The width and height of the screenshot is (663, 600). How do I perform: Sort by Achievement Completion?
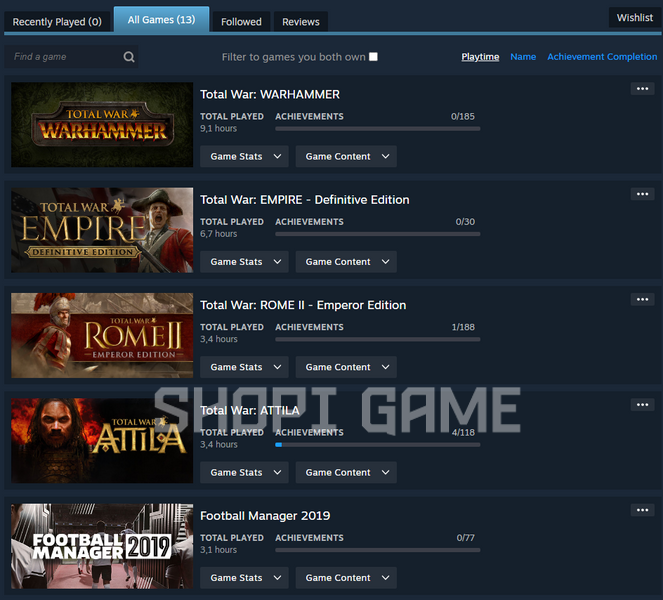tap(602, 57)
